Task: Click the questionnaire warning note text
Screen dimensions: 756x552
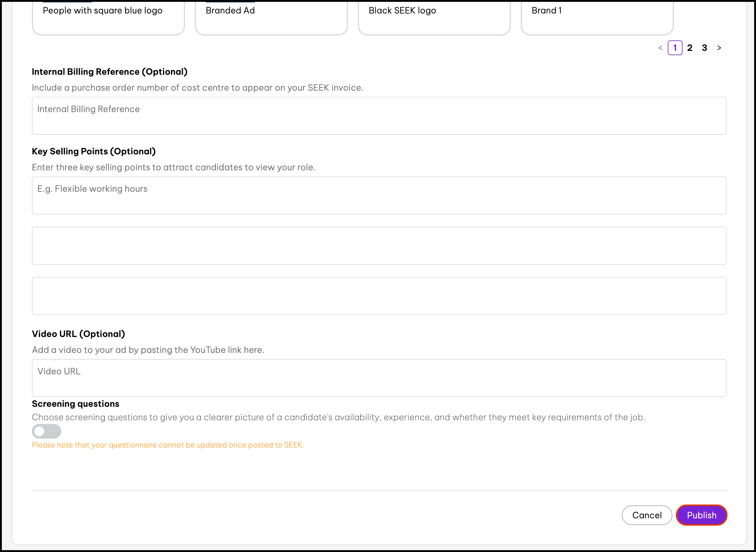Action: click(168, 445)
